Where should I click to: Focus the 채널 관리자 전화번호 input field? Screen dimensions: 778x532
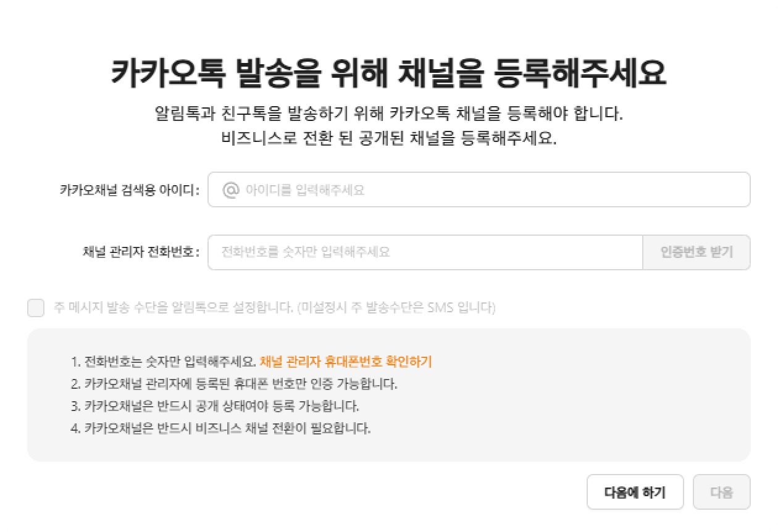pyautogui.click(x=425, y=252)
